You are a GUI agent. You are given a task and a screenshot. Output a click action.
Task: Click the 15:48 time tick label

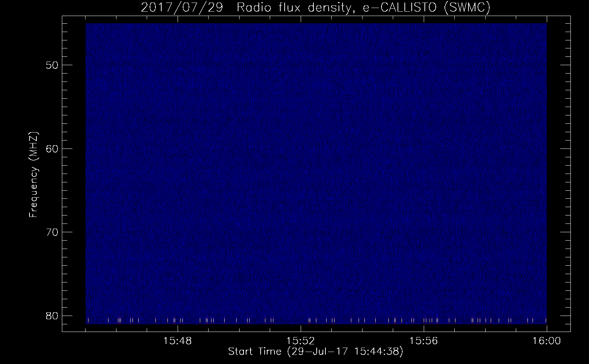pos(178,341)
